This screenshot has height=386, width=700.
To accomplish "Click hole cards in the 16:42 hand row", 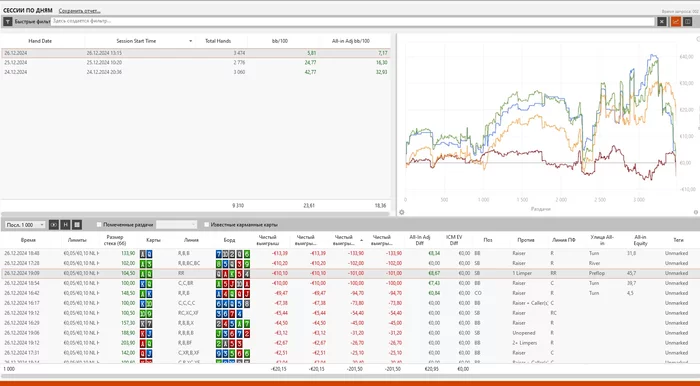I will click(146, 293).
